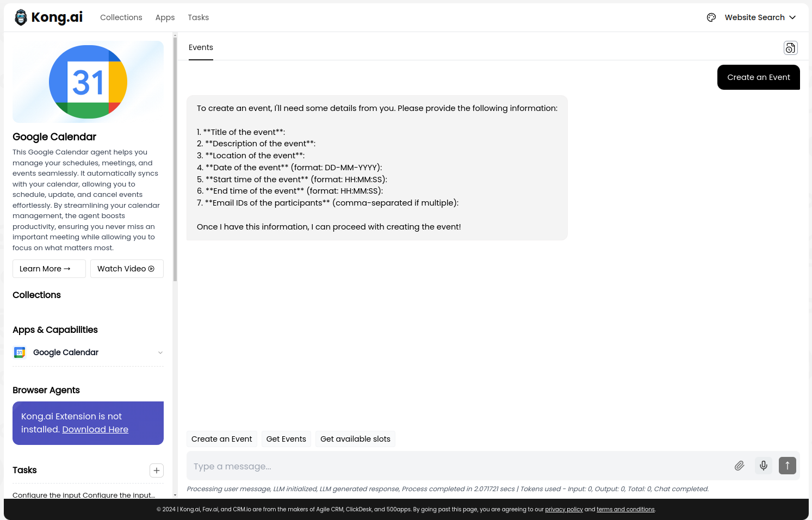Click the Tasks sidebar heading

point(24,470)
